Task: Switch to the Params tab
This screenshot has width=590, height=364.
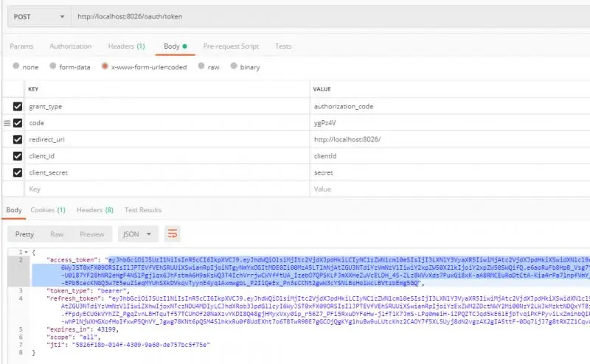Action: pyautogui.click(x=21, y=46)
